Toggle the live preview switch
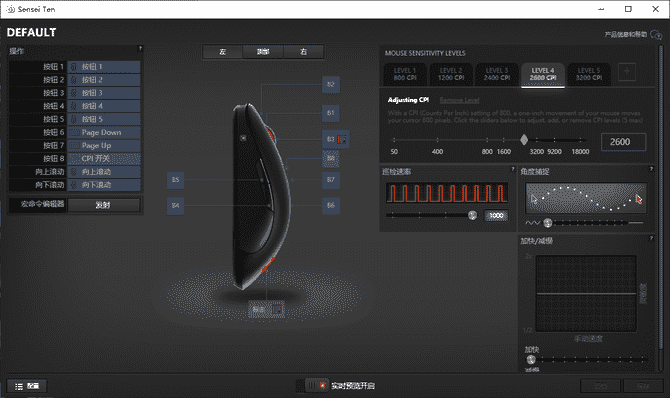670x398 pixels. click(313, 386)
